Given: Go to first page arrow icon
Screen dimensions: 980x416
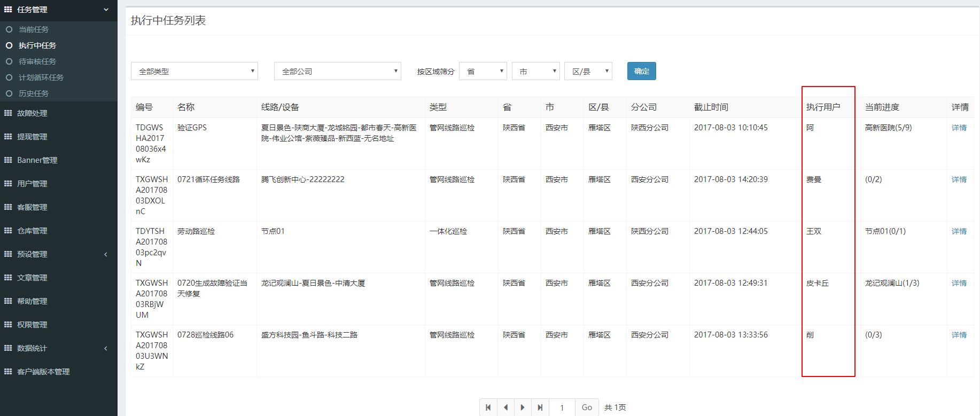Looking at the screenshot, I should (x=488, y=407).
